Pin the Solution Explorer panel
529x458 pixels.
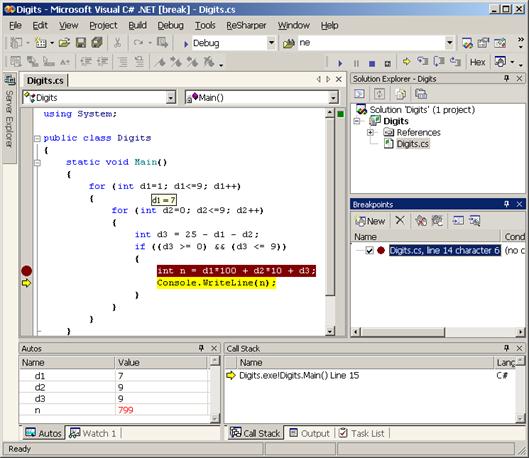click(x=506, y=79)
